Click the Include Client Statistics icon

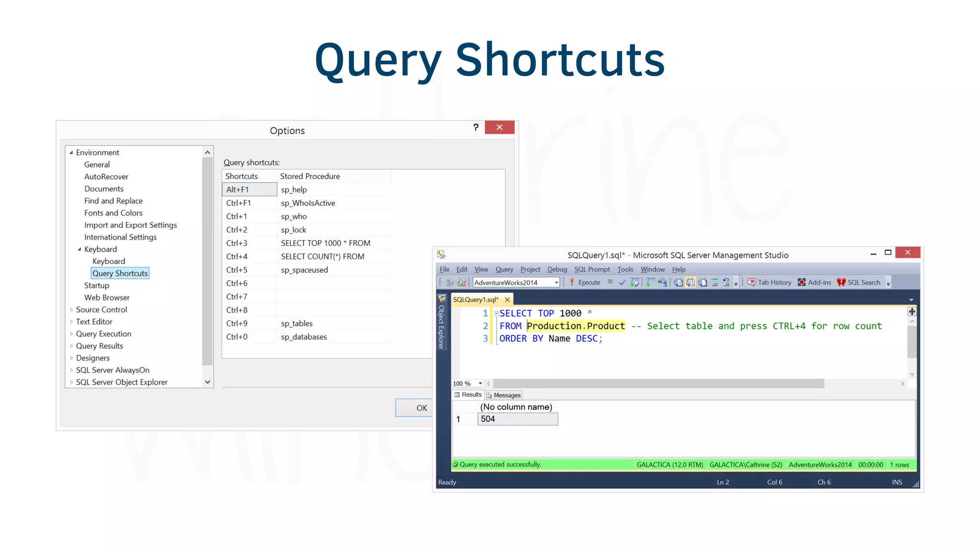(x=662, y=282)
